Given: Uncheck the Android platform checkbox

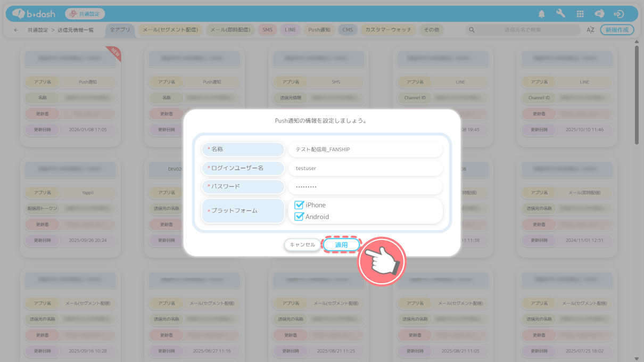Looking at the screenshot, I should (x=299, y=217).
